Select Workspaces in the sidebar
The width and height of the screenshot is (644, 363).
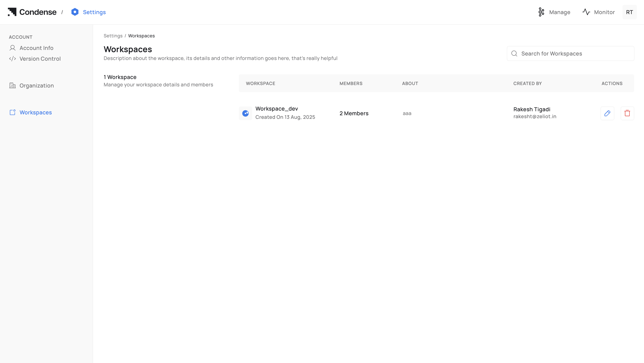pyautogui.click(x=36, y=112)
